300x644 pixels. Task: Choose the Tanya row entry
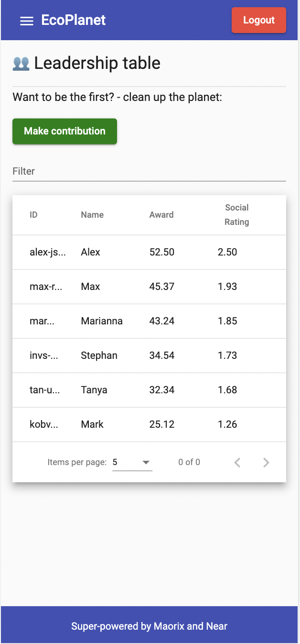point(149,390)
